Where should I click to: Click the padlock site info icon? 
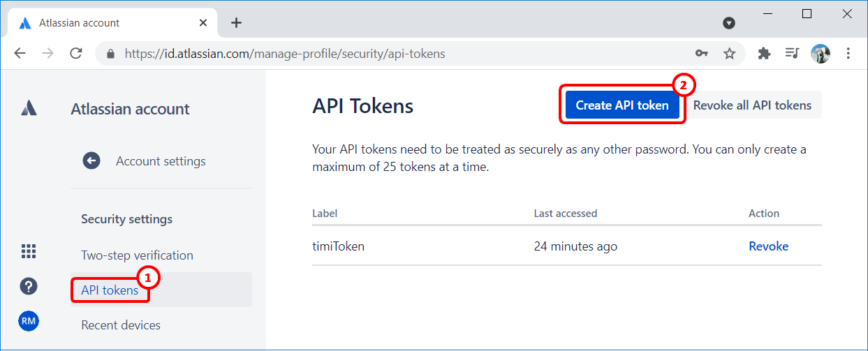(x=110, y=54)
